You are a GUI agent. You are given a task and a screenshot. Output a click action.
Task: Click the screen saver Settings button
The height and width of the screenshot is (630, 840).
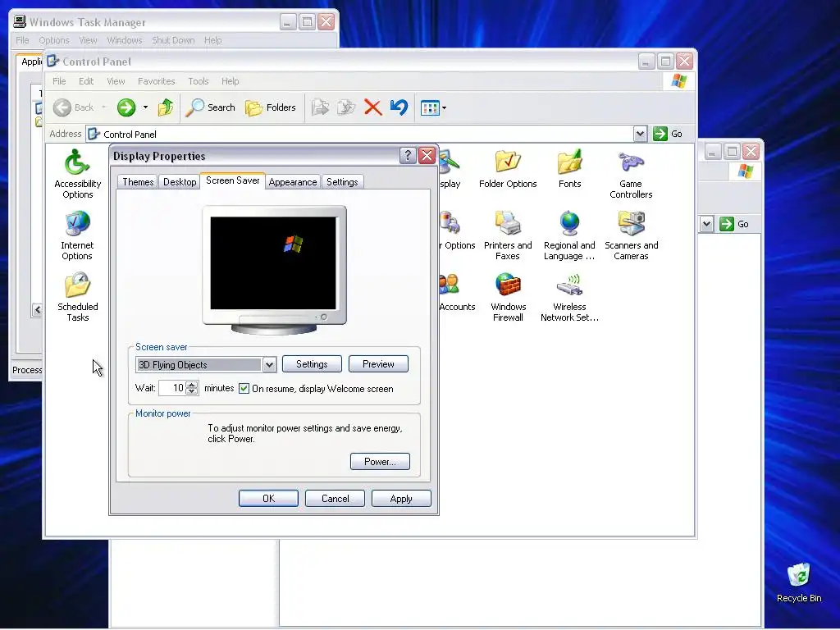(x=312, y=364)
